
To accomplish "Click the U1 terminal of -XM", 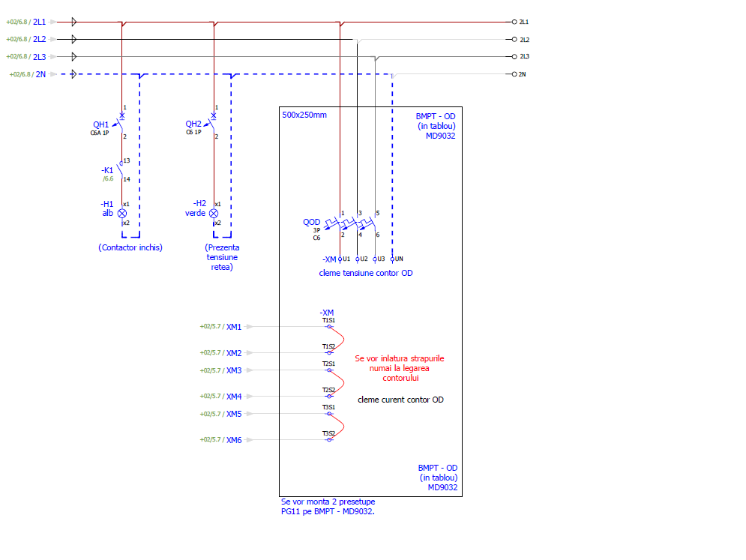I will [340, 259].
